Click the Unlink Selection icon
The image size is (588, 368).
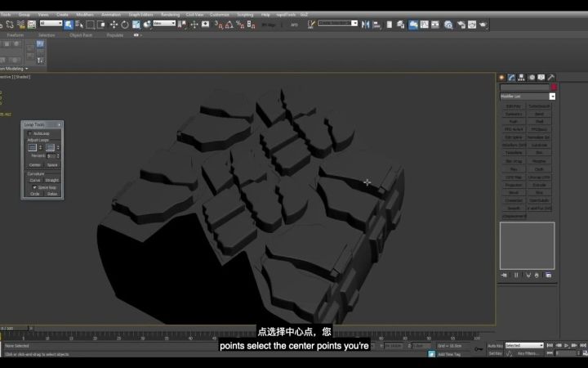click(10, 25)
